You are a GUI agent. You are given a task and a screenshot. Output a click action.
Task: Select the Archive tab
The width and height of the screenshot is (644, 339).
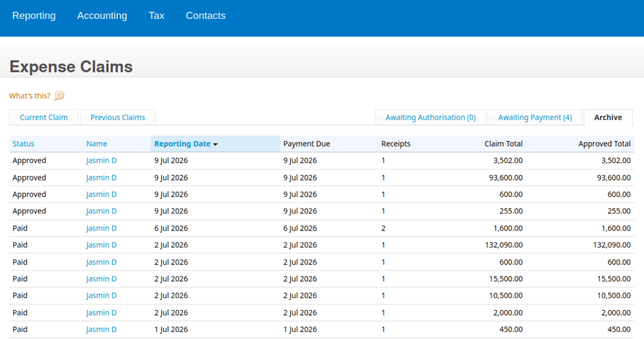[x=608, y=117]
